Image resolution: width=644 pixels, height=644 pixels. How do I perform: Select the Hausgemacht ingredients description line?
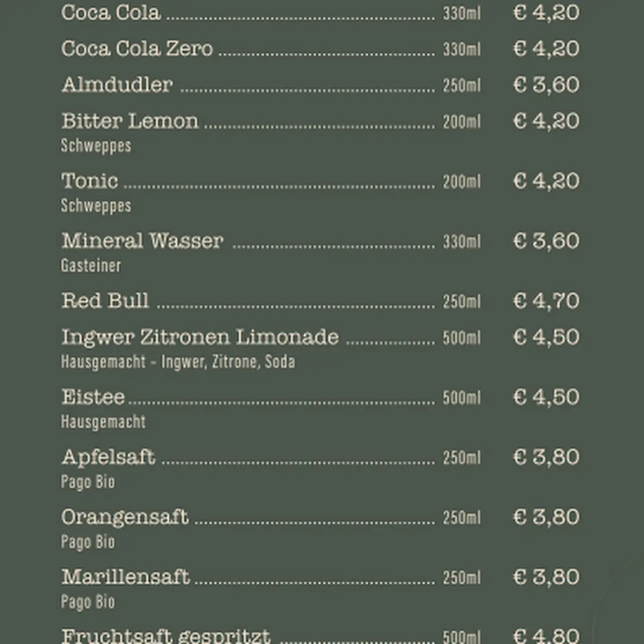[178, 362]
